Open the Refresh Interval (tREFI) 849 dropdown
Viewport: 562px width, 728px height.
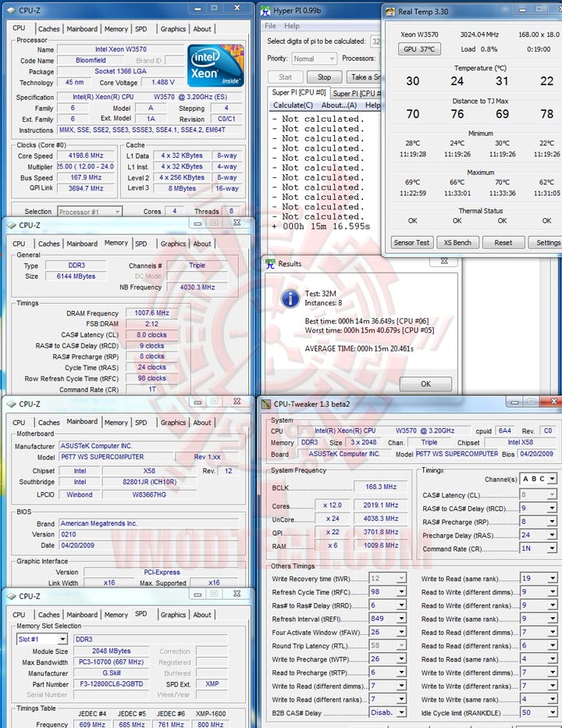pos(401,619)
